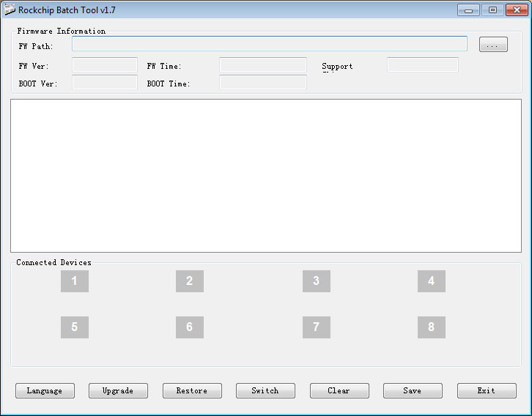Click the Switch button
Viewport: 532px width, 416px height.
click(x=265, y=390)
